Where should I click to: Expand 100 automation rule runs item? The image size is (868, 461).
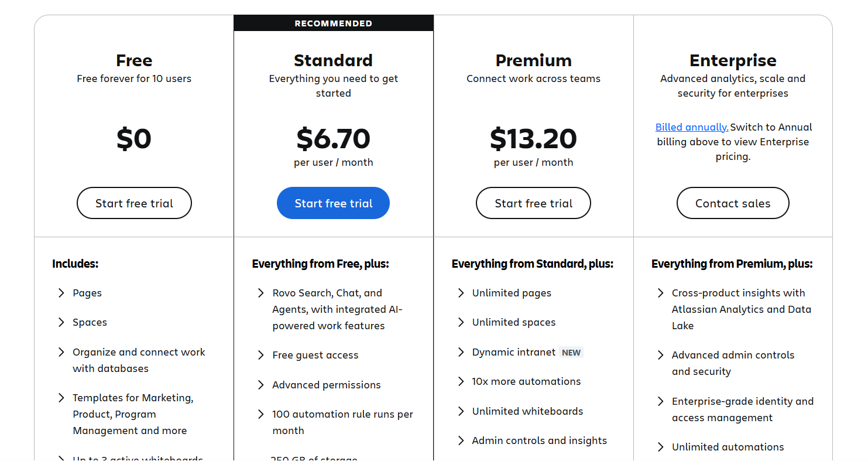pos(261,414)
